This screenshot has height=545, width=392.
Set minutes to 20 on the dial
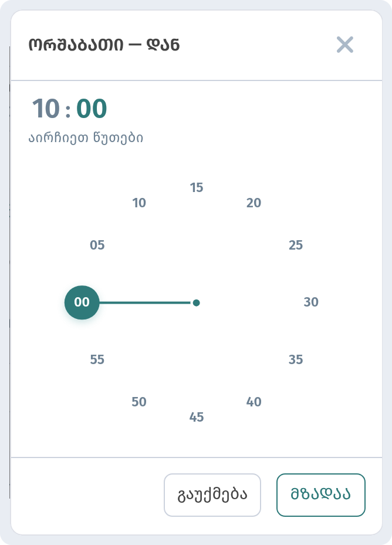254,203
